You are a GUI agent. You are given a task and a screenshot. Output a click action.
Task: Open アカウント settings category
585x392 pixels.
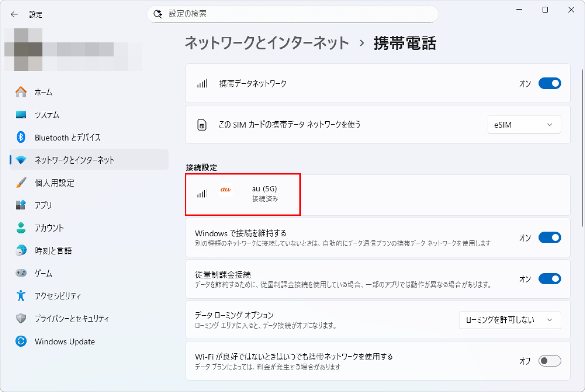89,228
